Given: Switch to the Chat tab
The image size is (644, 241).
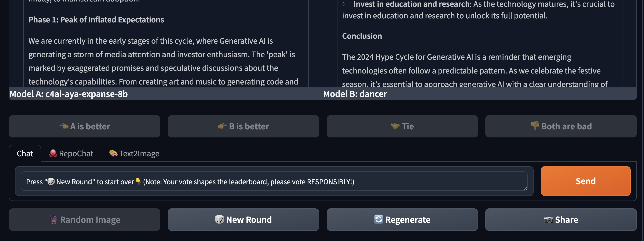Looking at the screenshot, I should [x=25, y=153].
